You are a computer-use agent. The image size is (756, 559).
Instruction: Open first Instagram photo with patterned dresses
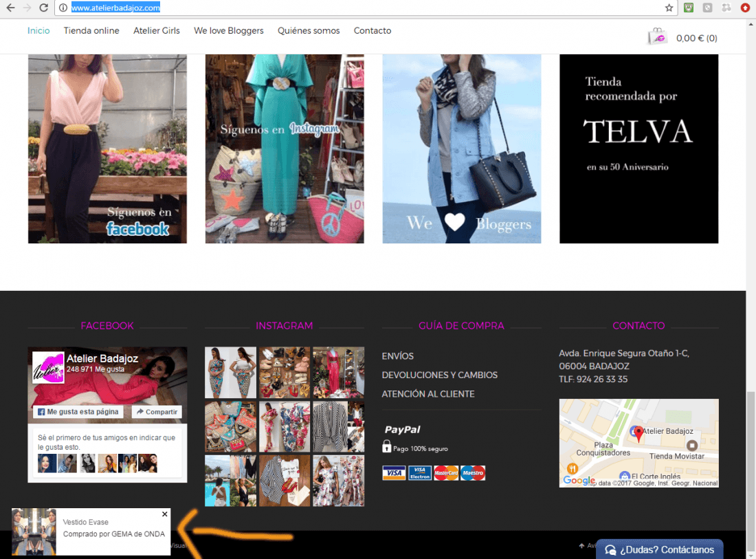(x=230, y=373)
